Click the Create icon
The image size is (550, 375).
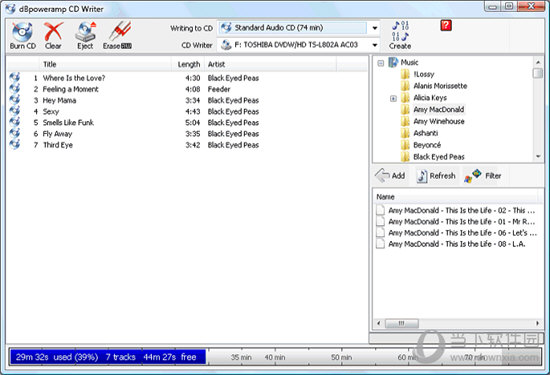400,31
